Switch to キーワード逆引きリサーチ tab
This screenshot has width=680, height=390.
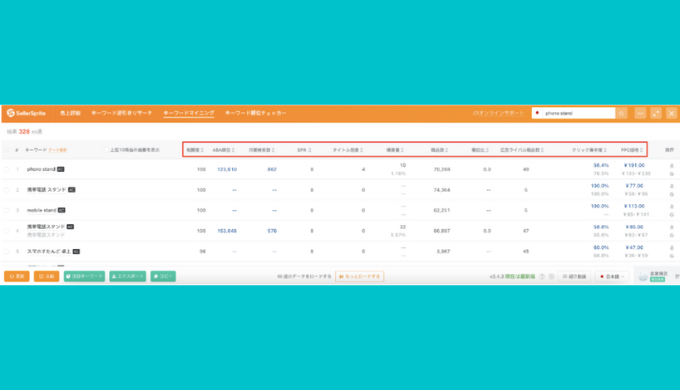pyautogui.click(x=121, y=113)
